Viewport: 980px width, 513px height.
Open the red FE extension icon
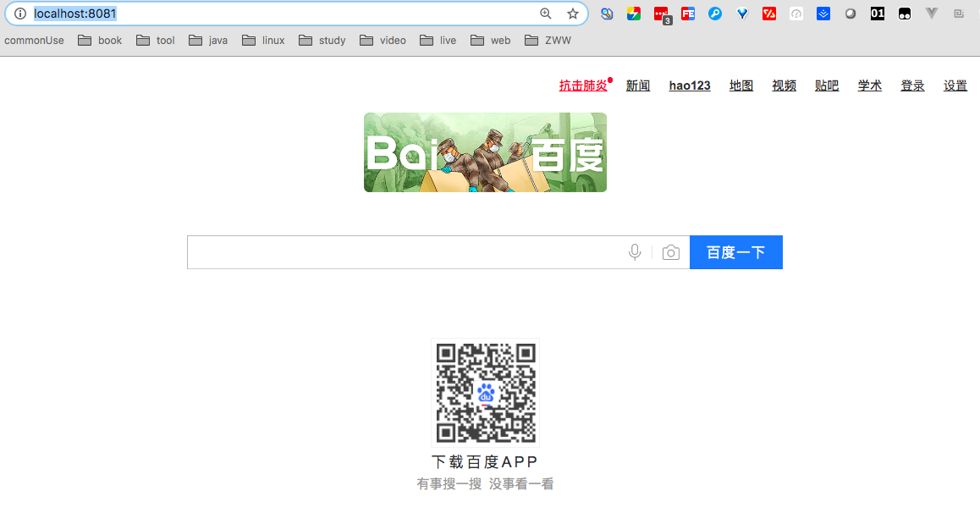688,14
